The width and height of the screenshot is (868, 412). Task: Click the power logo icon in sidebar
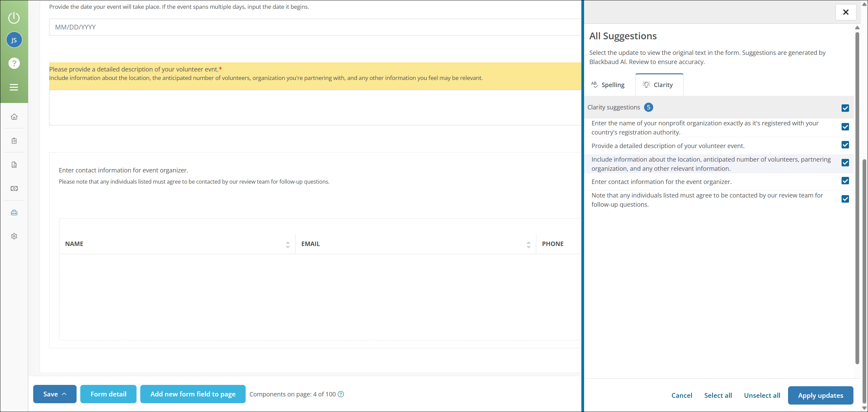coord(14,18)
